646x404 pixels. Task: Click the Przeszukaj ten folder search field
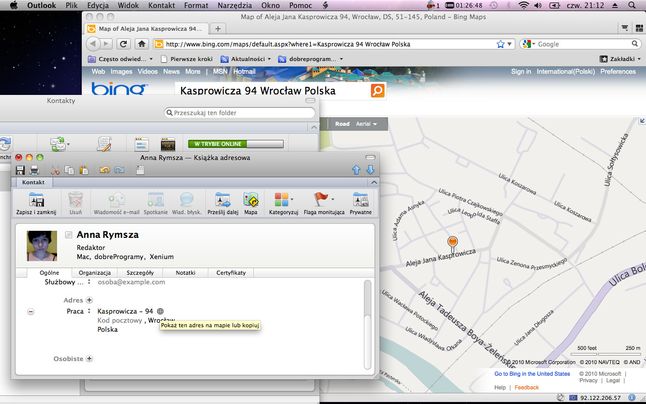click(x=240, y=113)
